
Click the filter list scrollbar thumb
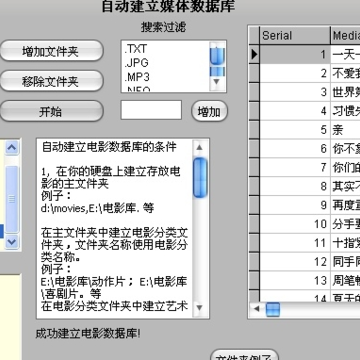(x=217, y=55)
